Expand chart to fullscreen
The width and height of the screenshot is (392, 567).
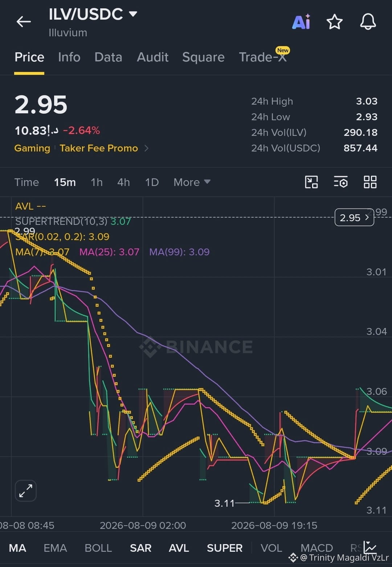pos(26,491)
